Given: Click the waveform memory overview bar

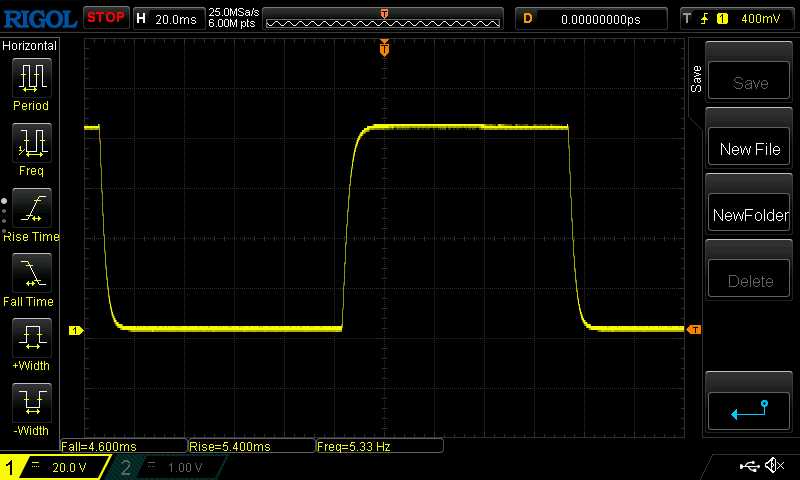Looking at the screenshot, I should click(383, 19).
